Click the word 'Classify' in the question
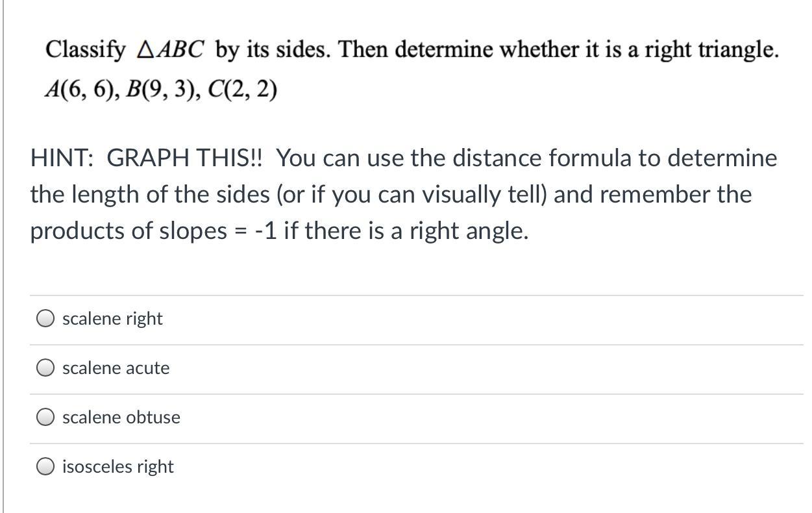The height and width of the screenshot is (513, 812). pos(85,50)
